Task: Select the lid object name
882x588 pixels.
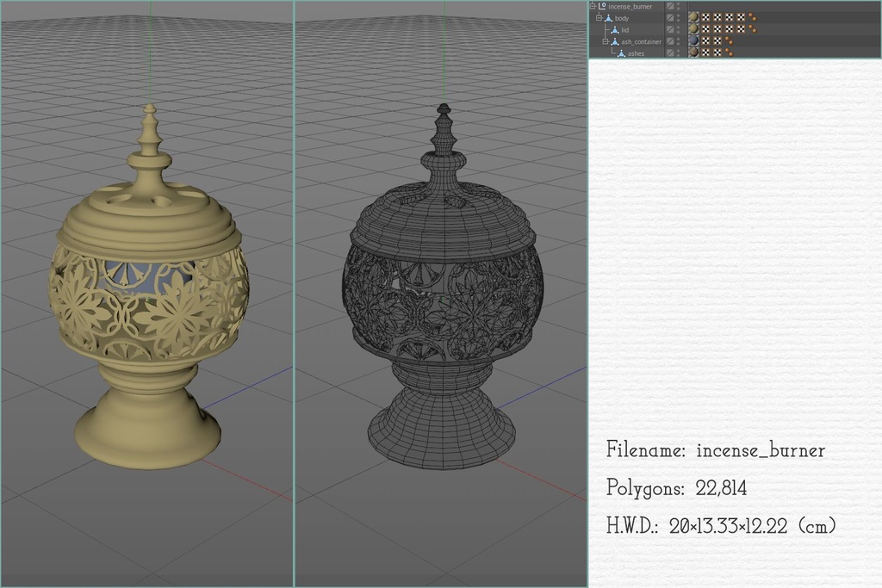Action: [x=625, y=30]
